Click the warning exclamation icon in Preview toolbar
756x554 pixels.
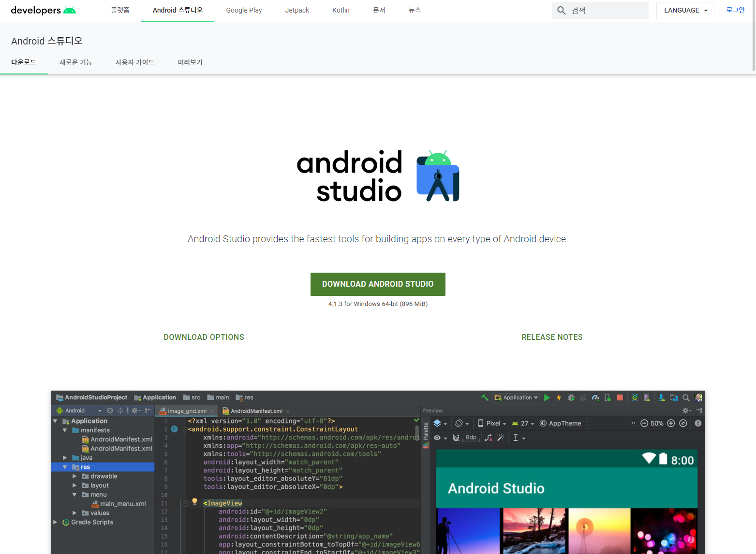pos(698,423)
